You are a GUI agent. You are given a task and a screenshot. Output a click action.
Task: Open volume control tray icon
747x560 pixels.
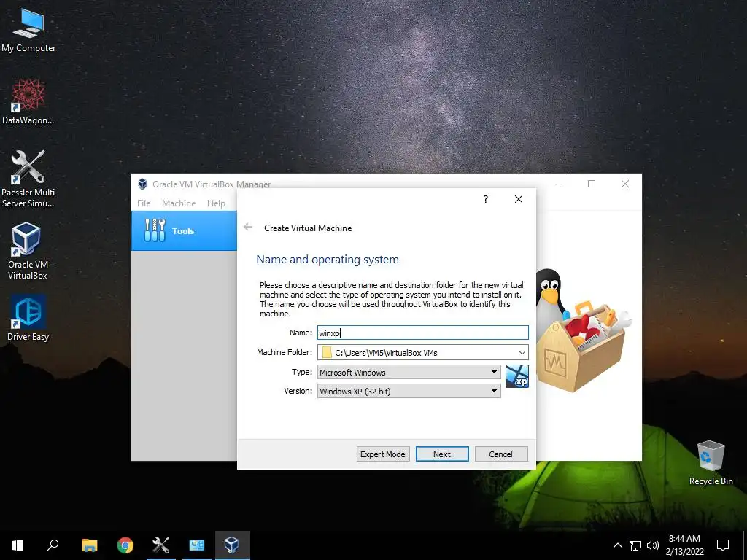coord(653,545)
